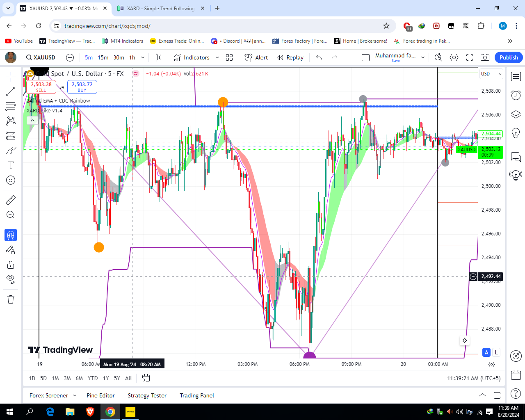Open the Text tool in left toolbar
The height and width of the screenshot is (420, 525).
click(x=11, y=165)
